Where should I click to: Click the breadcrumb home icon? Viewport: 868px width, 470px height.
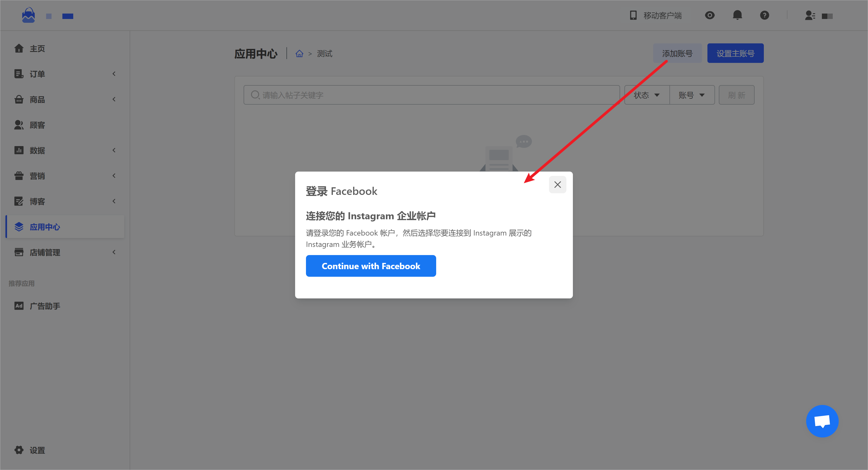pos(299,53)
